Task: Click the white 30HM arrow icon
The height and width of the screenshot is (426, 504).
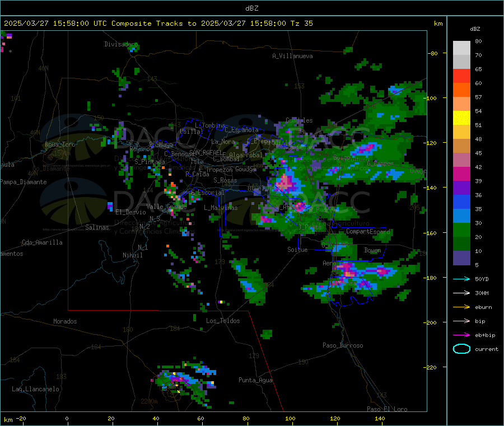Action: [461, 293]
